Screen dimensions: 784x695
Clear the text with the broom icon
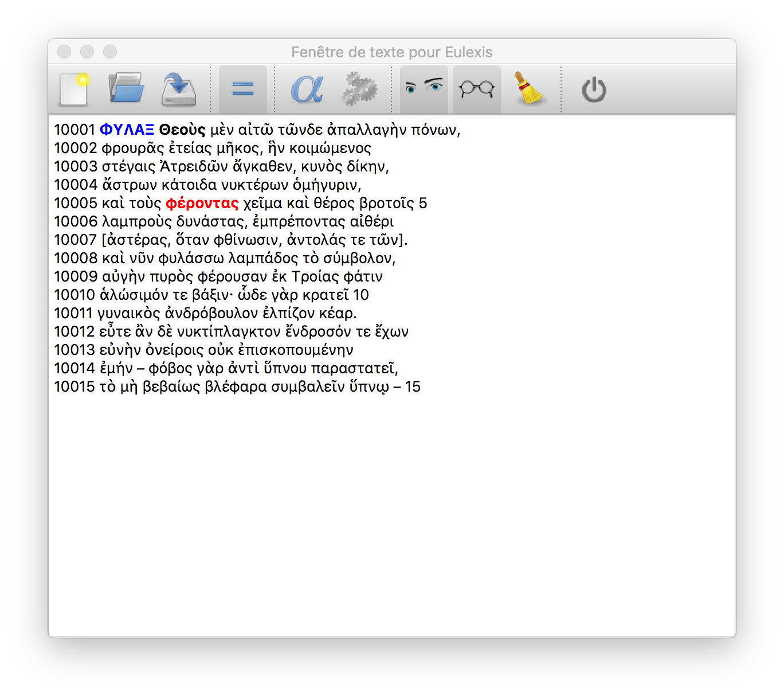click(x=530, y=89)
